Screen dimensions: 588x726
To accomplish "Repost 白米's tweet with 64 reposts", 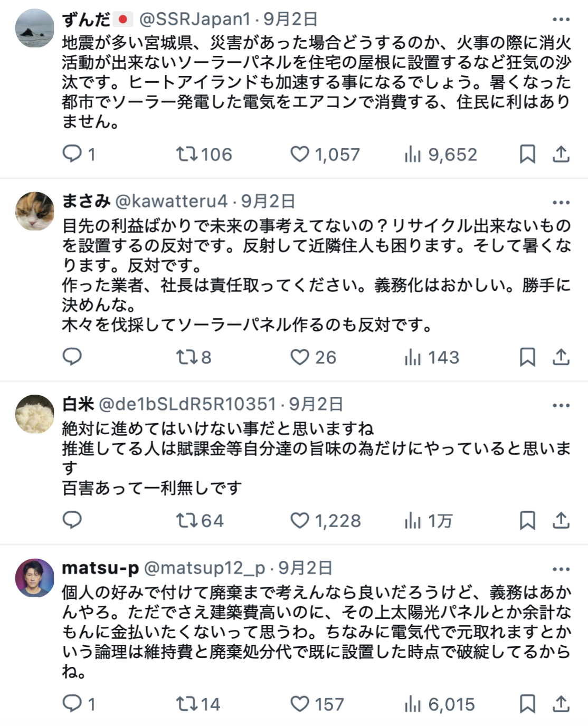I will coord(187,520).
